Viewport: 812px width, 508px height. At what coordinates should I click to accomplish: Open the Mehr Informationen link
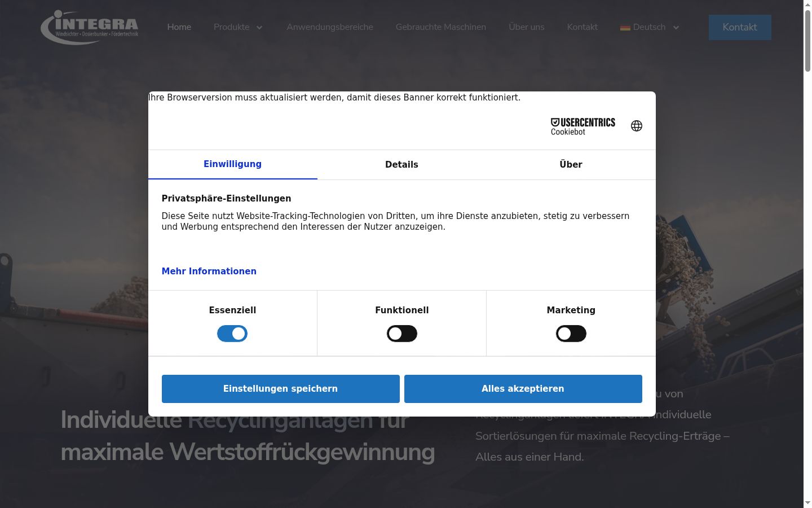(x=209, y=271)
